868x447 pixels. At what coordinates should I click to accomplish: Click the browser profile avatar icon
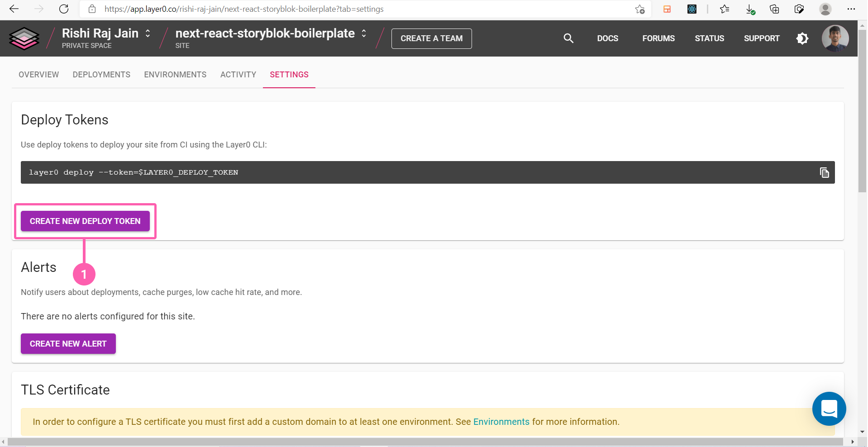[x=825, y=9]
